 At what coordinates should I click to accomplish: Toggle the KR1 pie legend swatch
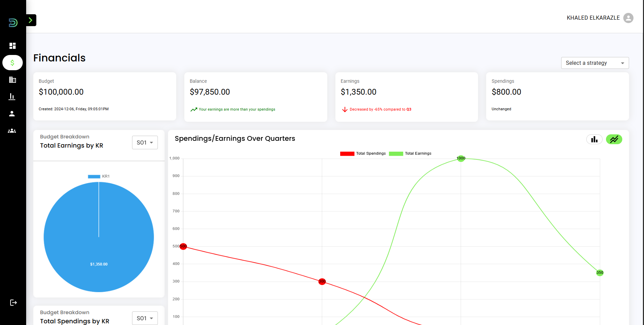pos(94,176)
